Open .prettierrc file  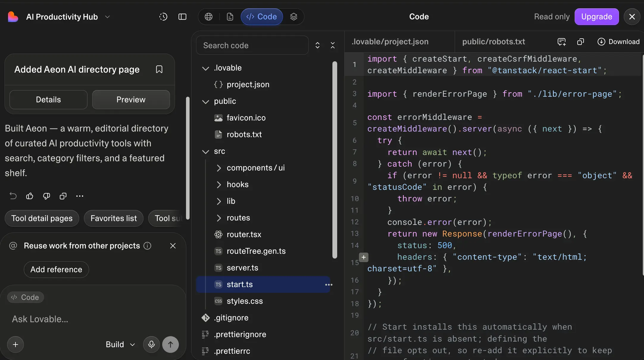(264, 351)
